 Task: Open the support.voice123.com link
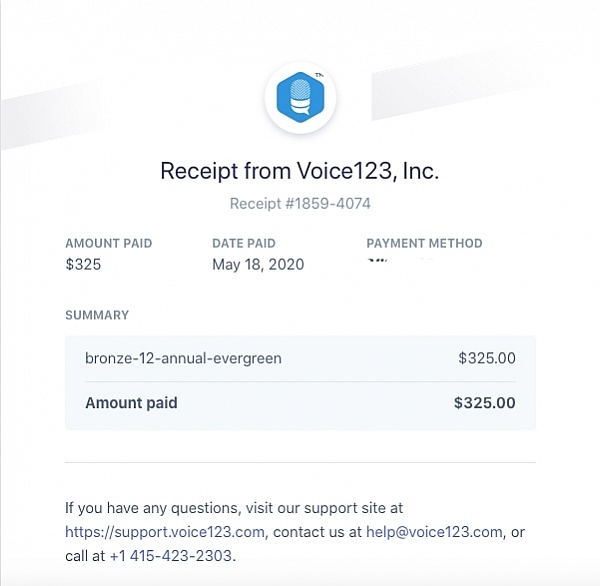(x=167, y=530)
